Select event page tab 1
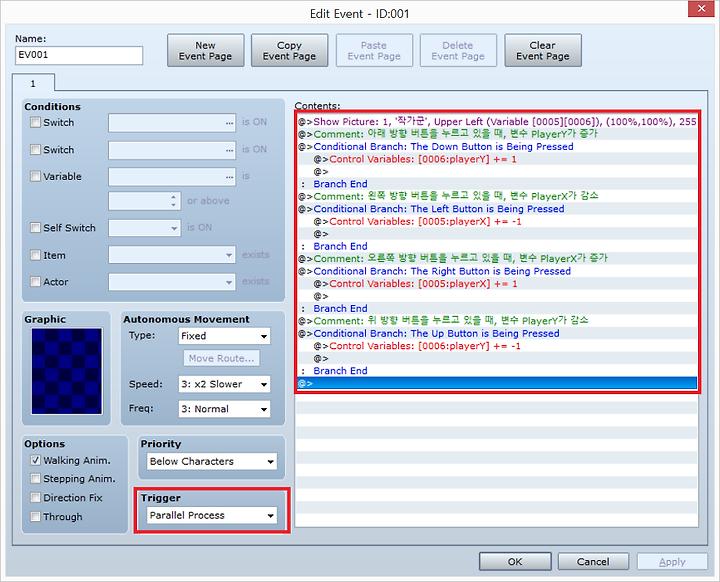720x582 pixels. coord(33,83)
